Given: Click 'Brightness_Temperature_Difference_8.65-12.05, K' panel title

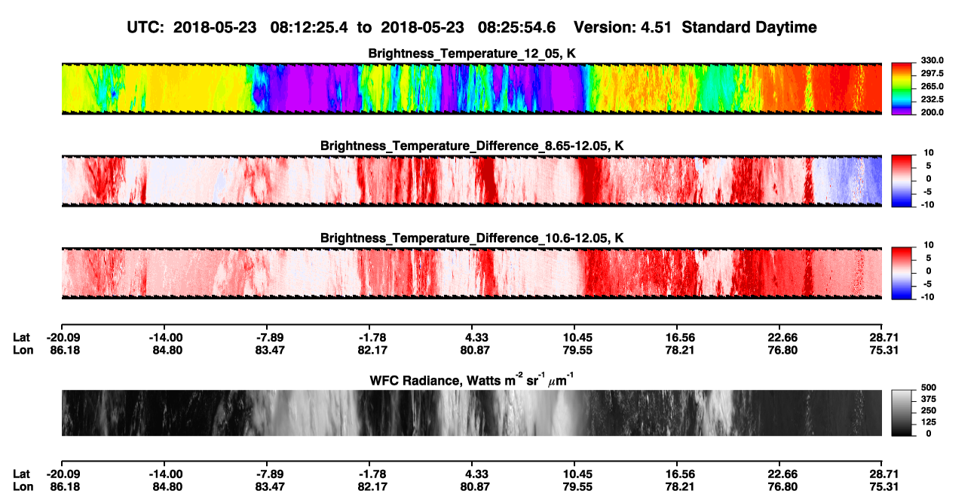Looking at the screenshot, I should pyautogui.click(x=472, y=146).
